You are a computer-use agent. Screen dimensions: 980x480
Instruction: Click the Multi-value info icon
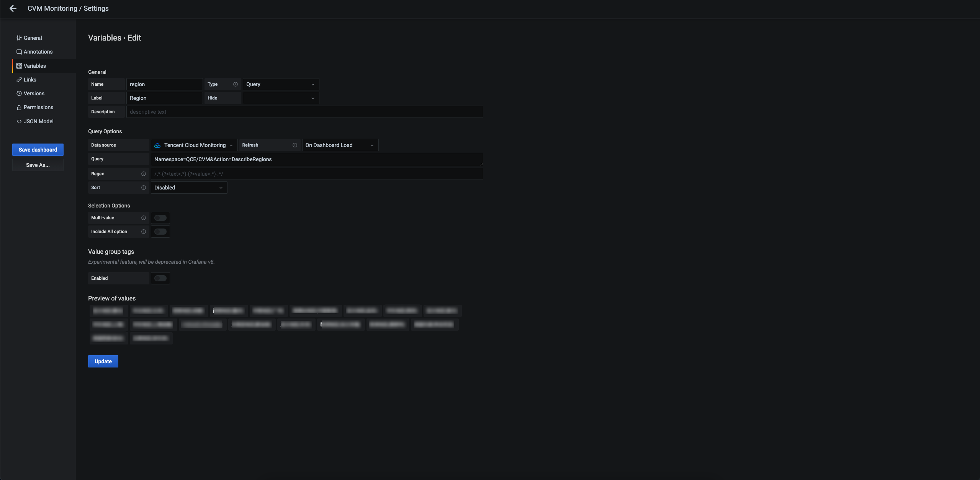144,218
